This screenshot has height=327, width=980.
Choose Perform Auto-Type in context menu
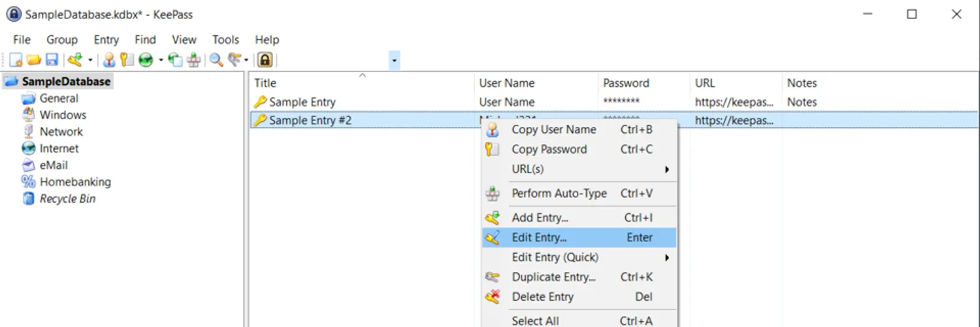[580, 194]
